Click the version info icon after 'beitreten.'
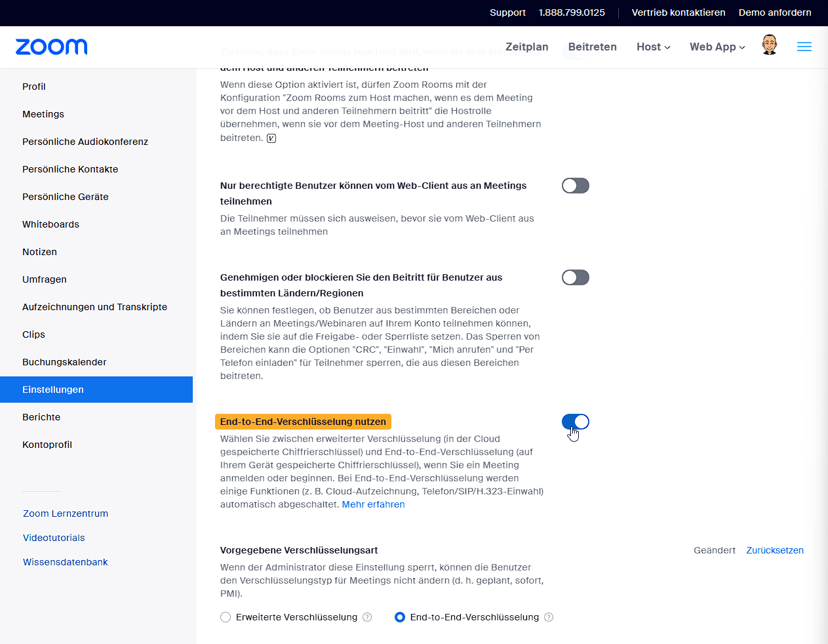The height and width of the screenshot is (644, 828). pos(271,138)
